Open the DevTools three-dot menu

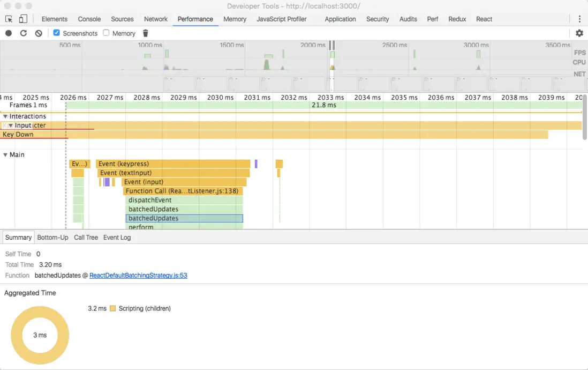tap(579, 19)
